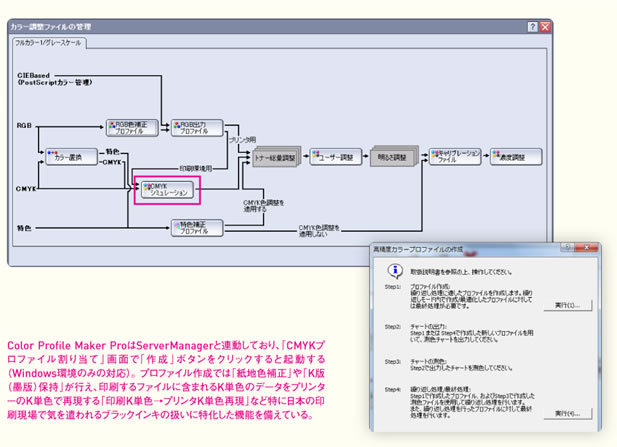Open the トナー総量調整 block
Image resolution: width=617 pixels, height=447 pixels.
click(275, 158)
